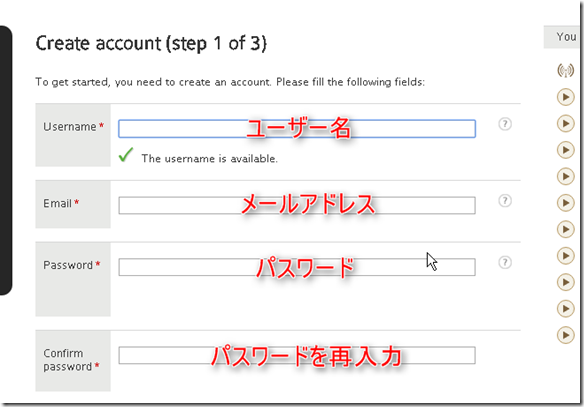This screenshot has height=407, width=584.
Task: Open the help icon beside Email
Action: tap(505, 201)
